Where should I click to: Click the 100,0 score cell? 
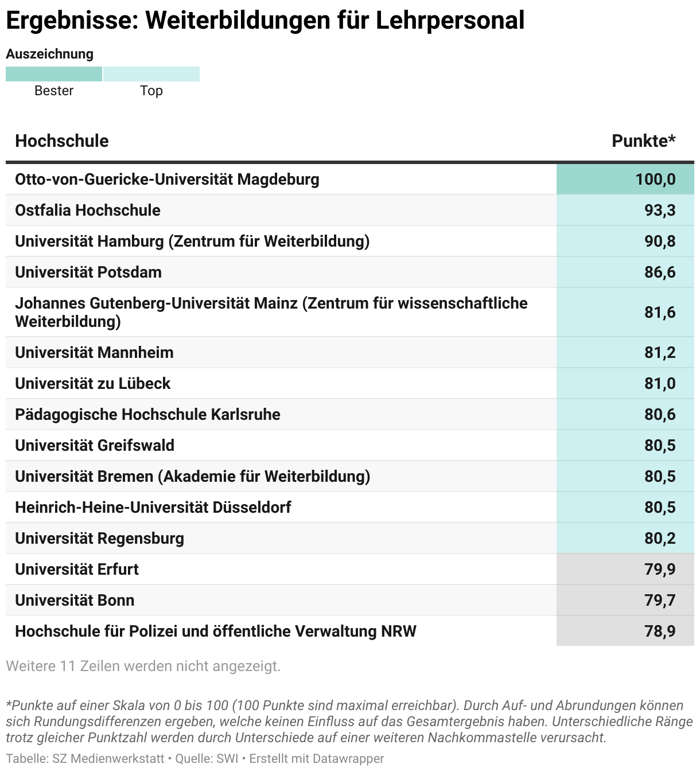point(625,179)
